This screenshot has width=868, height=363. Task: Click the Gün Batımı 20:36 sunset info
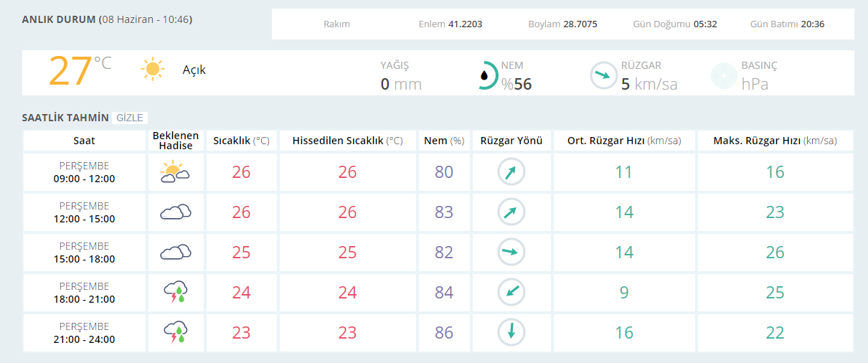click(787, 24)
